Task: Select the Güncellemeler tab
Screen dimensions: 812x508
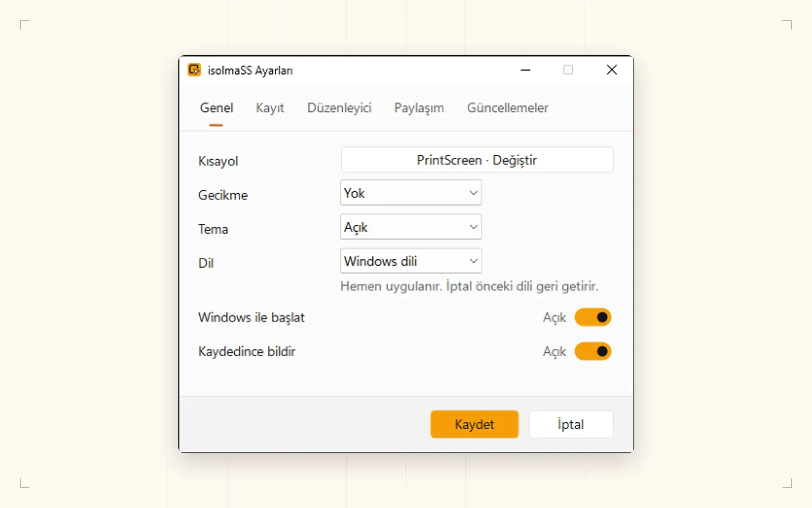Action: coord(507,108)
